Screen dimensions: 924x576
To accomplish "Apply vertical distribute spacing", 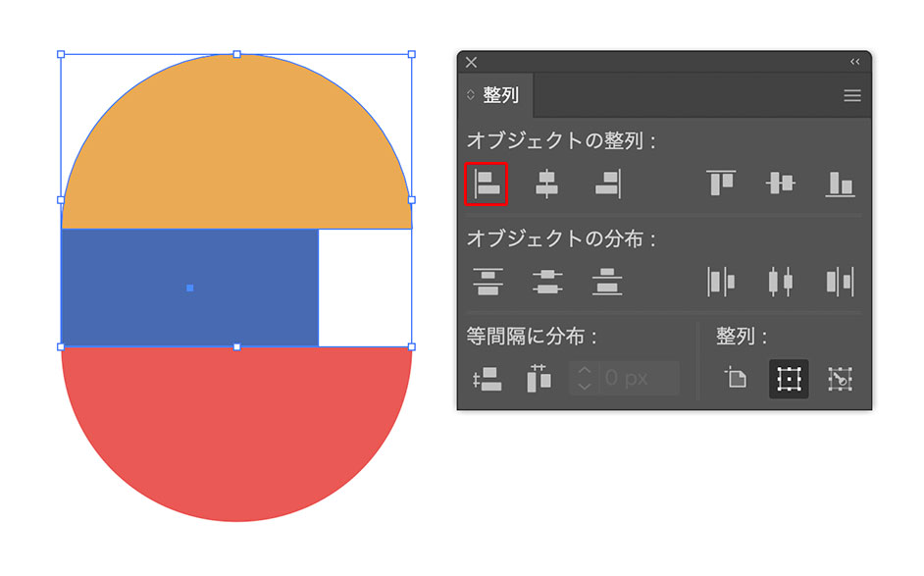I will pyautogui.click(x=487, y=379).
